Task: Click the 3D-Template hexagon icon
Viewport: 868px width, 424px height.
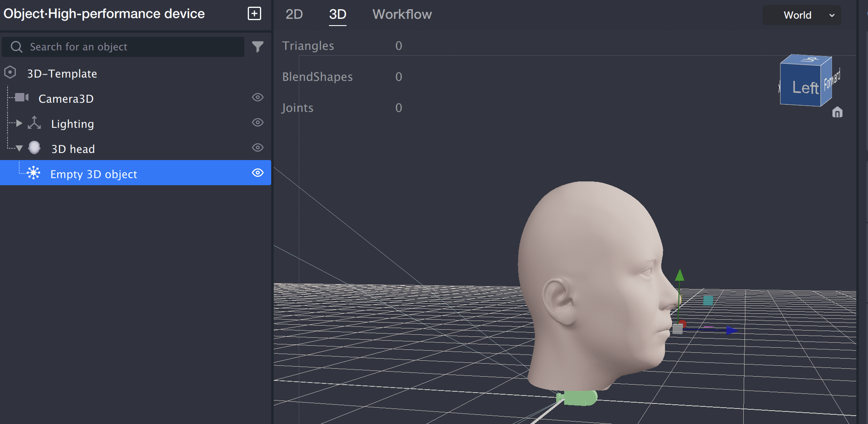Action: coord(10,72)
